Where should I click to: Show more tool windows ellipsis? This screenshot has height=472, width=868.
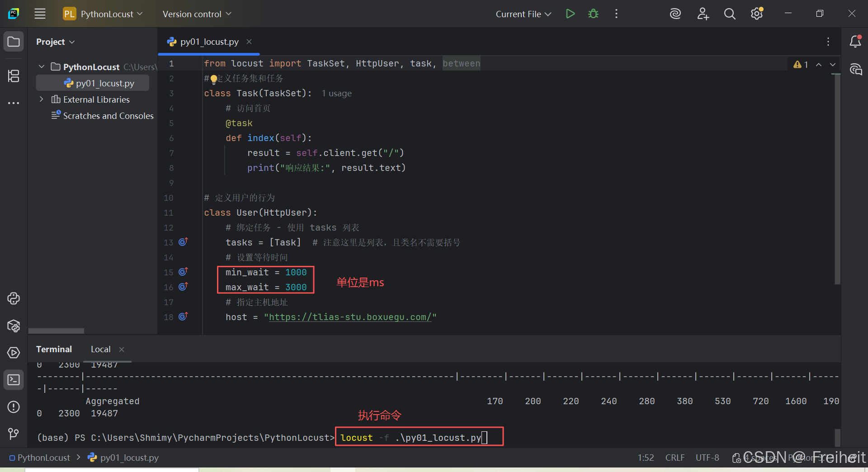[x=14, y=103]
